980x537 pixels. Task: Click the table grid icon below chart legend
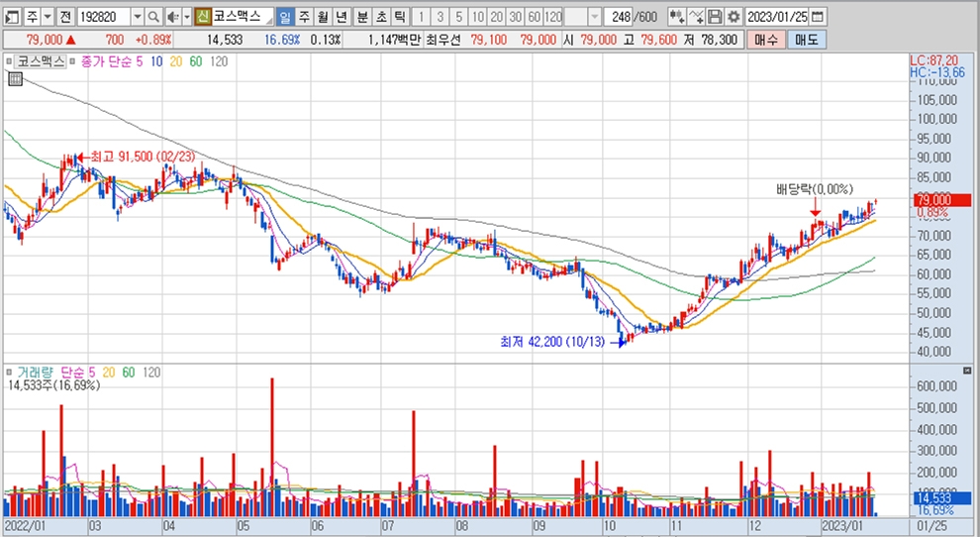(16, 79)
